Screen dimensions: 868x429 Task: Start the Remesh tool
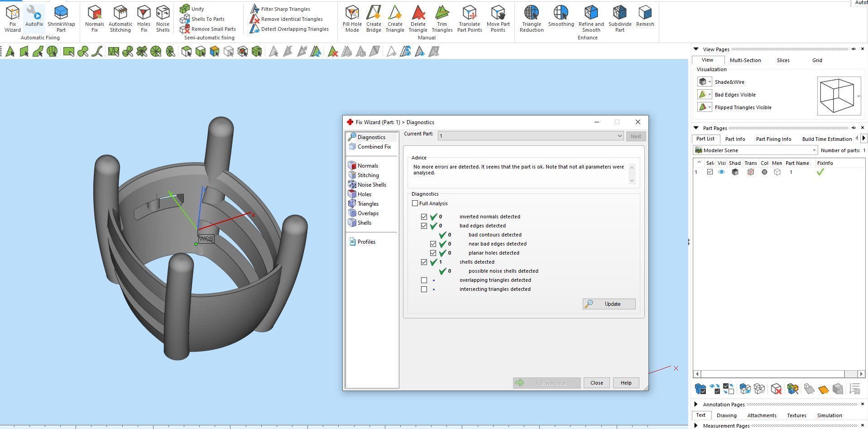click(645, 16)
